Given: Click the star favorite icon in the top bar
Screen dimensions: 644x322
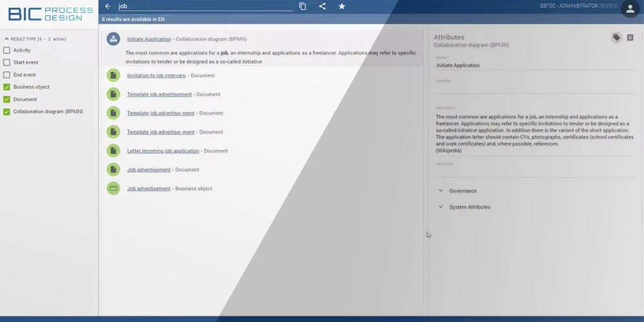Looking at the screenshot, I should point(342,6).
